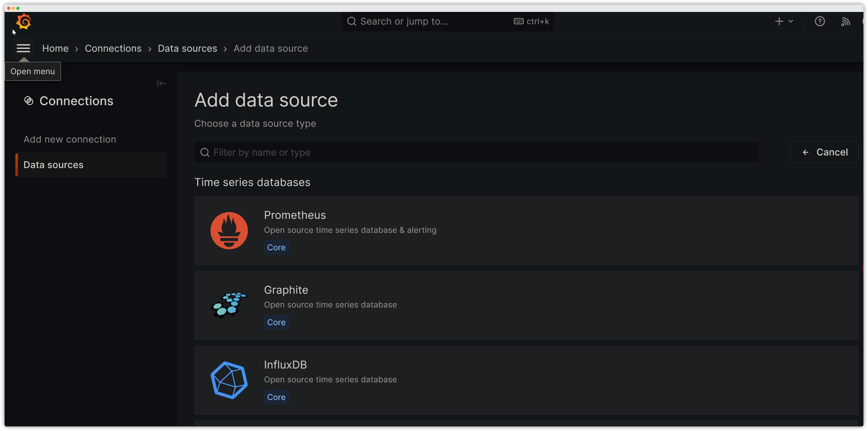Viewport: 868px width, 431px height.
Task: Click the Cancel button
Action: [824, 152]
